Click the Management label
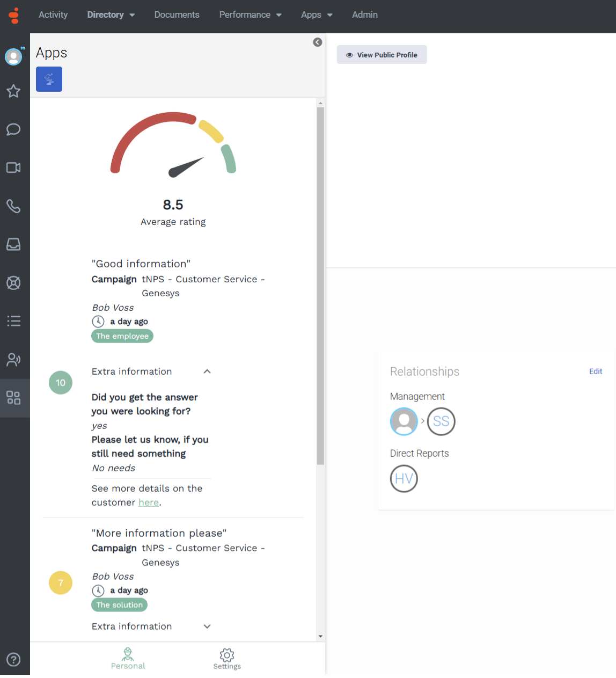616x678 pixels. click(417, 397)
